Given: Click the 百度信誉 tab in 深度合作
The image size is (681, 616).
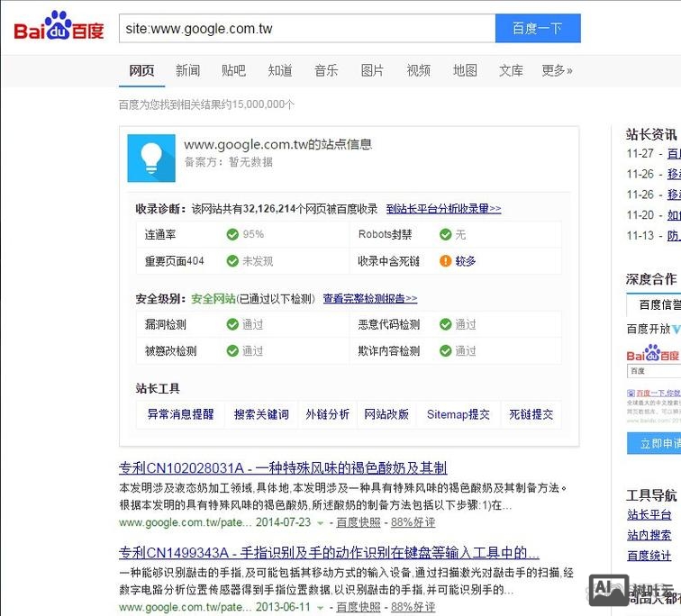Looking at the screenshot, I should pyautogui.click(x=654, y=304).
